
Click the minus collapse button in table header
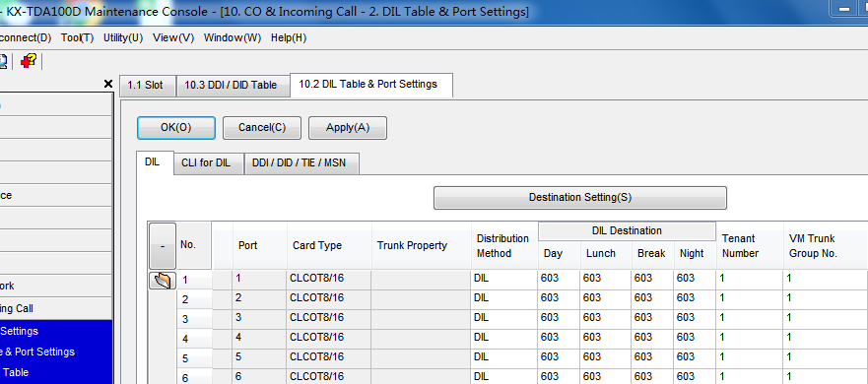click(x=163, y=246)
